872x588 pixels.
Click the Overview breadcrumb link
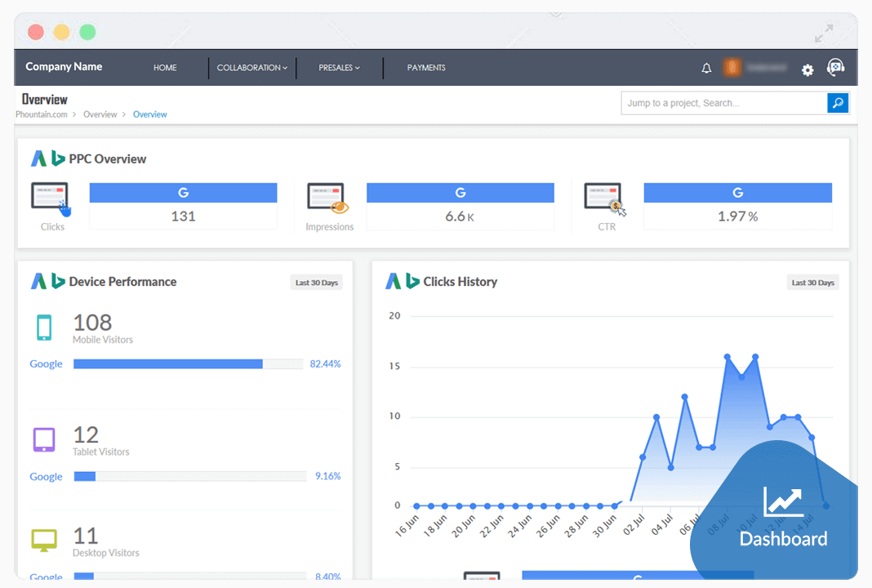(x=149, y=114)
